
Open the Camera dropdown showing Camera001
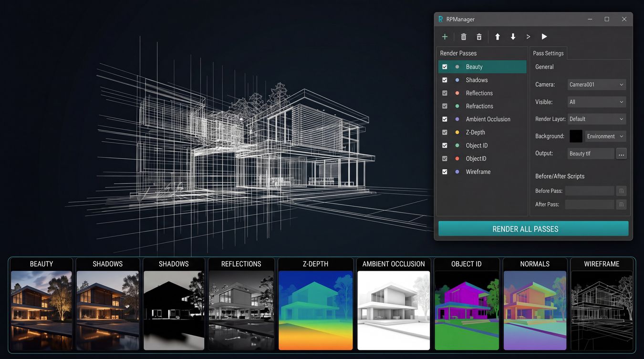point(597,84)
